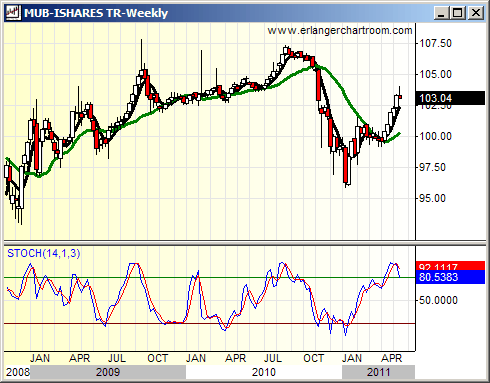Click the 100.00 price axis label
This screenshot has width=490, height=383.
pos(435,136)
